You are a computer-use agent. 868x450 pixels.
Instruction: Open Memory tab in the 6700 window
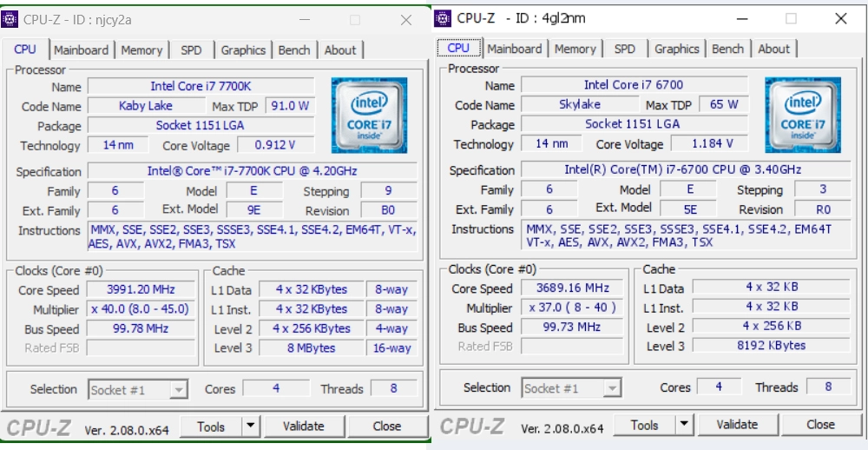[575, 49]
